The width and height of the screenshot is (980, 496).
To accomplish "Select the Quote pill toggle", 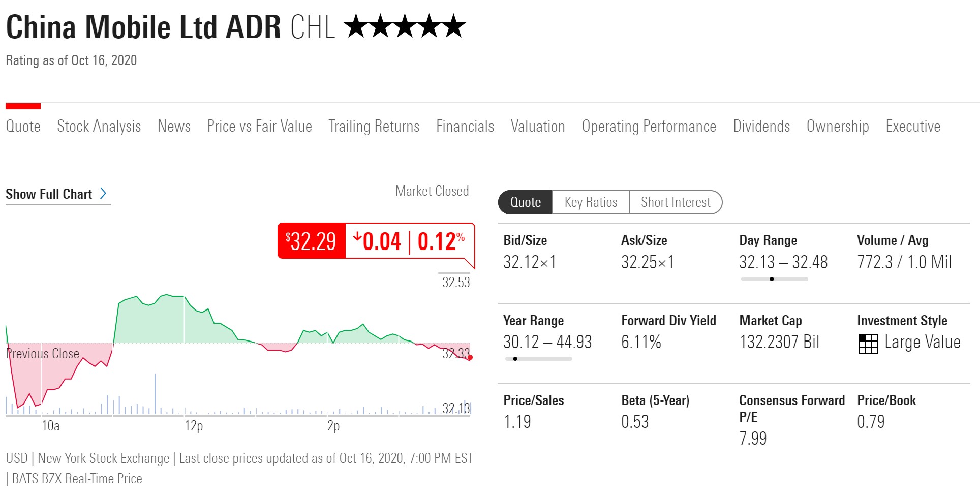I will pyautogui.click(x=525, y=202).
